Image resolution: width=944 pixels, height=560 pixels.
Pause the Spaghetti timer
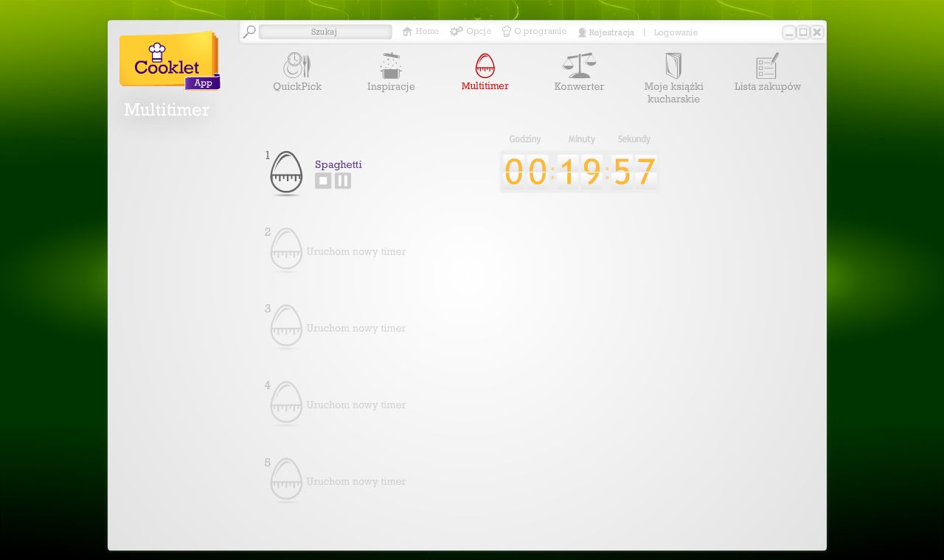[x=343, y=181]
